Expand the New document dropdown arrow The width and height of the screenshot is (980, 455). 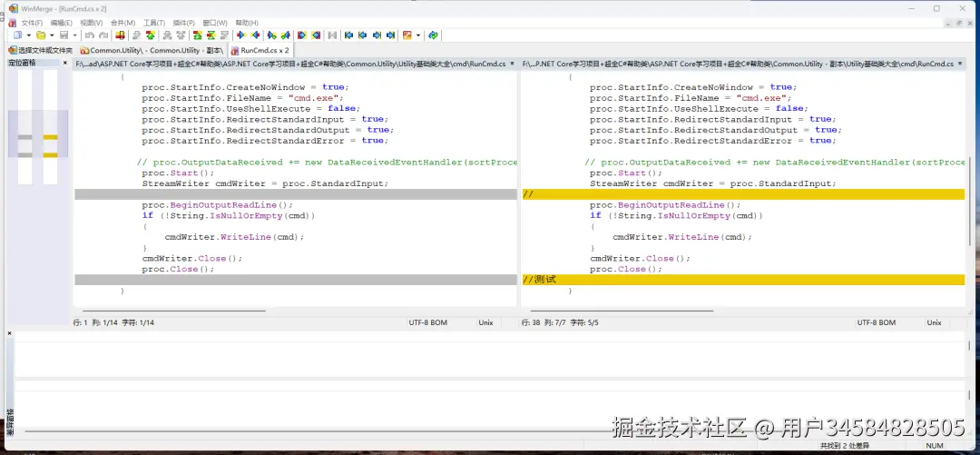coord(29,35)
